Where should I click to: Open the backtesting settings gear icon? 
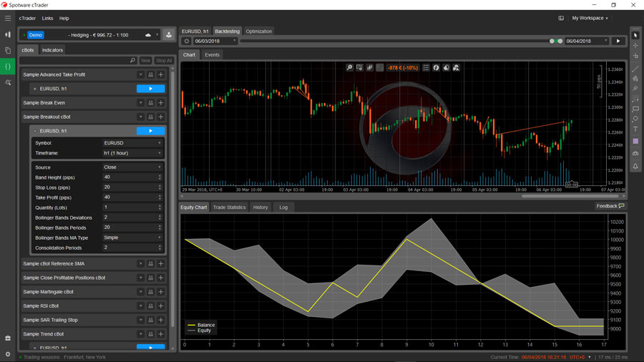click(187, 41)
